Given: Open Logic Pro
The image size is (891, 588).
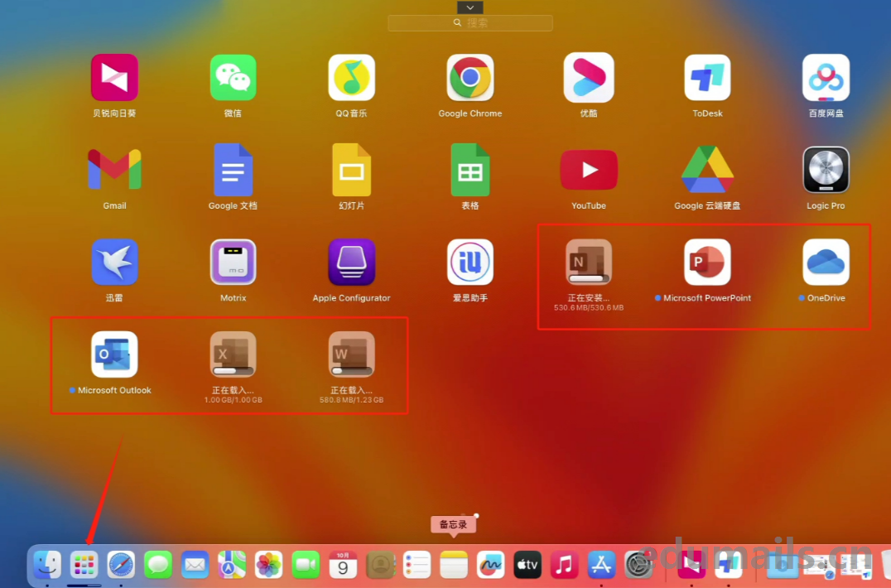Looking at the screenshot, I should [826, 170].
